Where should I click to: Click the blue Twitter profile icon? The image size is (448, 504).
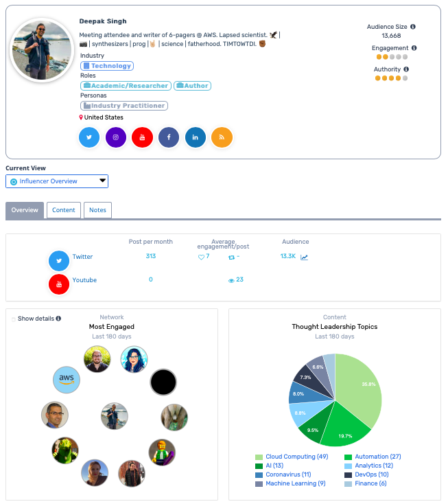(89, 137)
